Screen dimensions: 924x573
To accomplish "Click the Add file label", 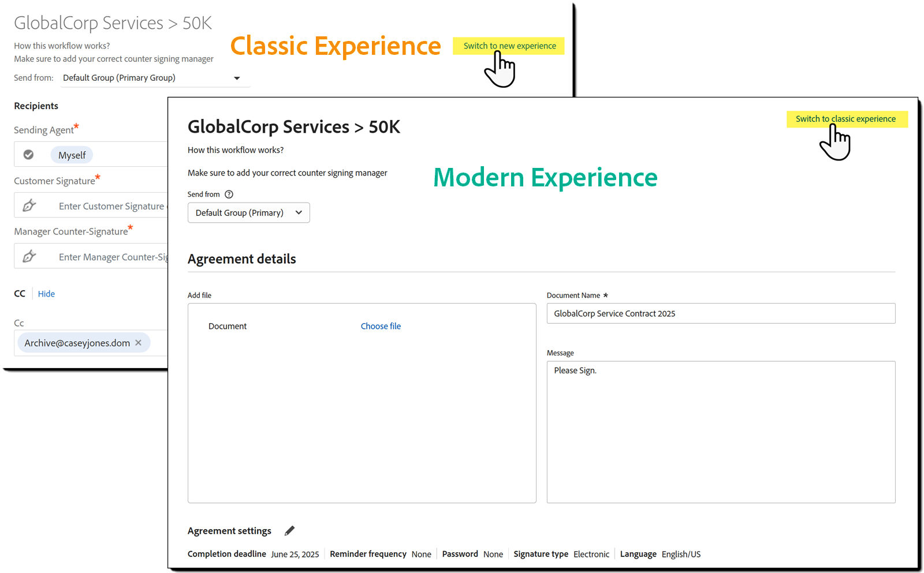I will coord(199,295).
